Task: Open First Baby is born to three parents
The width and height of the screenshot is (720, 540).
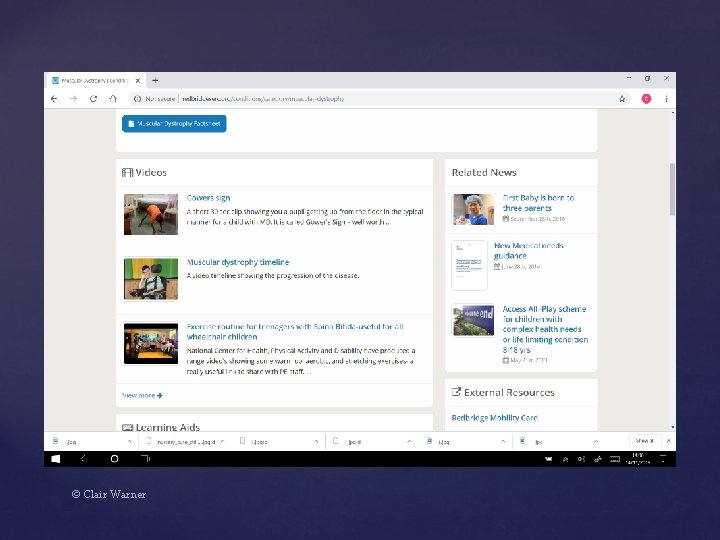Action: coord(538,203)
